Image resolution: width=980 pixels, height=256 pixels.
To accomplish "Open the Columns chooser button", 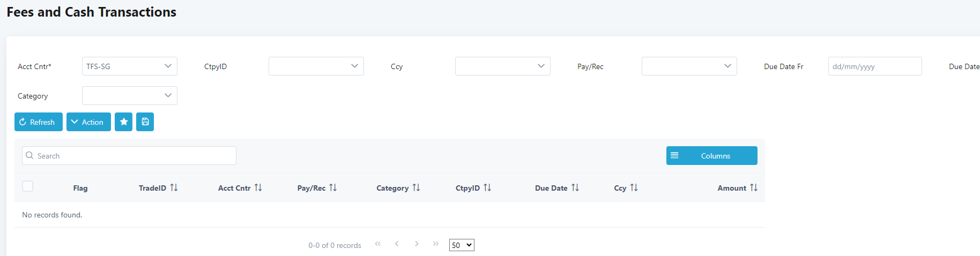I will coord(711,156).
